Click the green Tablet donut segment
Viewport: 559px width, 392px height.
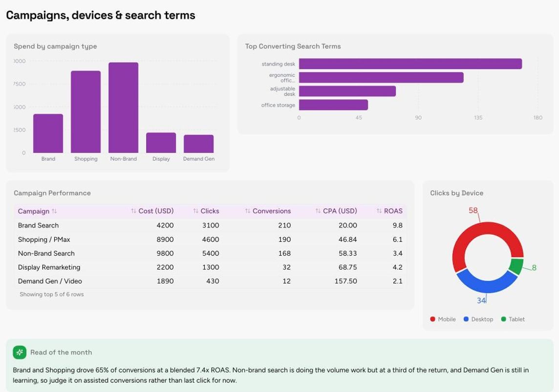coord(516,266)
